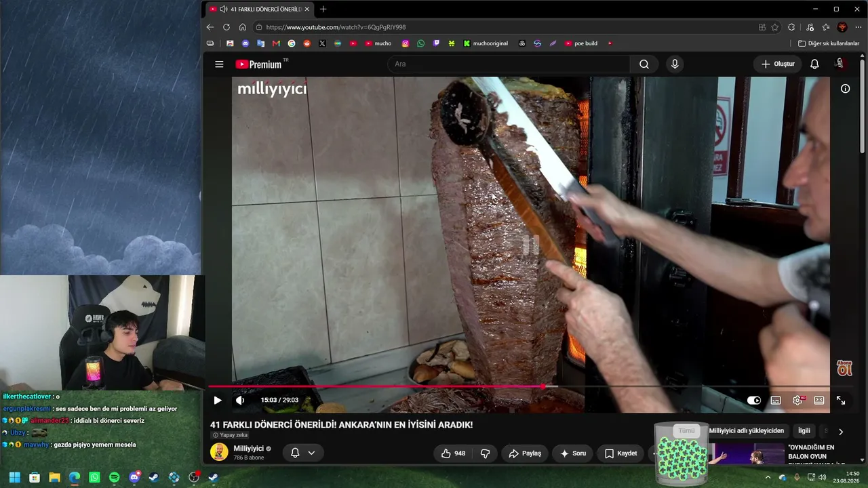Open the Instagram bookmark
This screenshot has height=488, width=868.
pos(406,43)
